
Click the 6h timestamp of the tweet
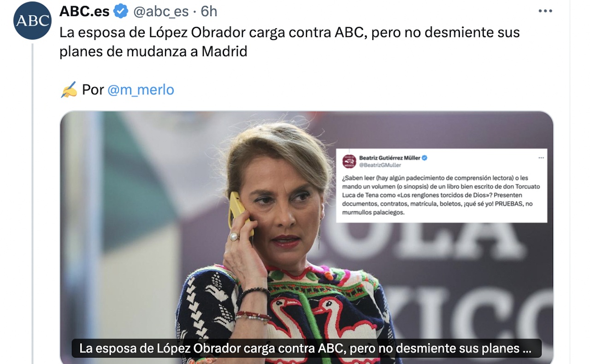(x=209, y=11)
